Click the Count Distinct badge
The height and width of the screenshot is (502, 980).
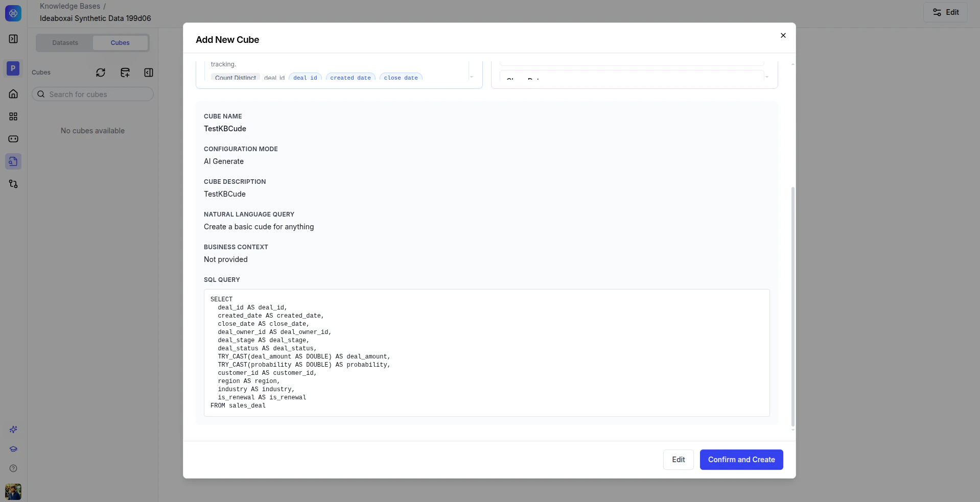tap(236, 78)
